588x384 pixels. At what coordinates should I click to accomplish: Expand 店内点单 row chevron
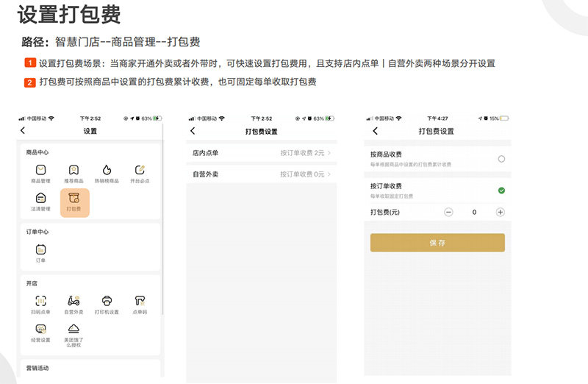click(x=329, y=153)
